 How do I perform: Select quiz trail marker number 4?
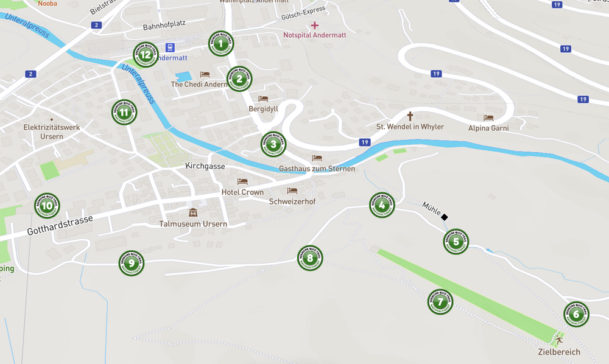pos(382,205)
